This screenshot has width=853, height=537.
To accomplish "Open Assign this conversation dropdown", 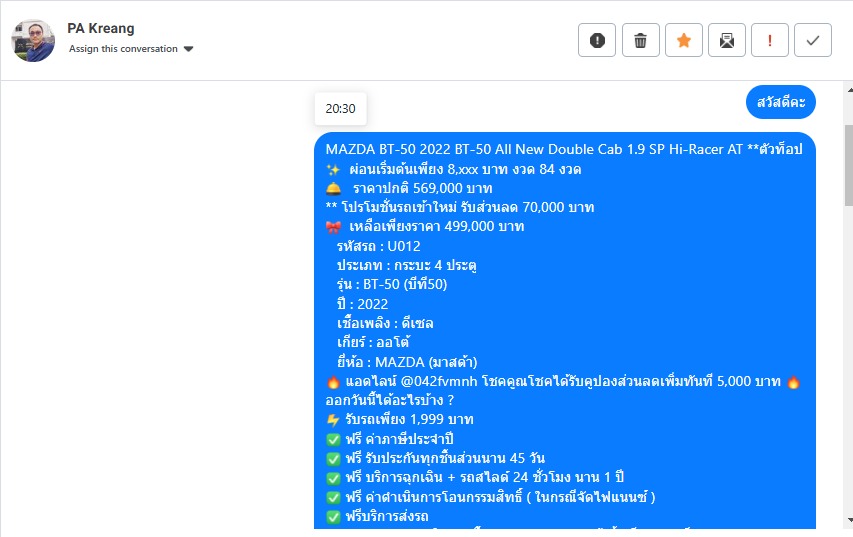I will [131, 49].
